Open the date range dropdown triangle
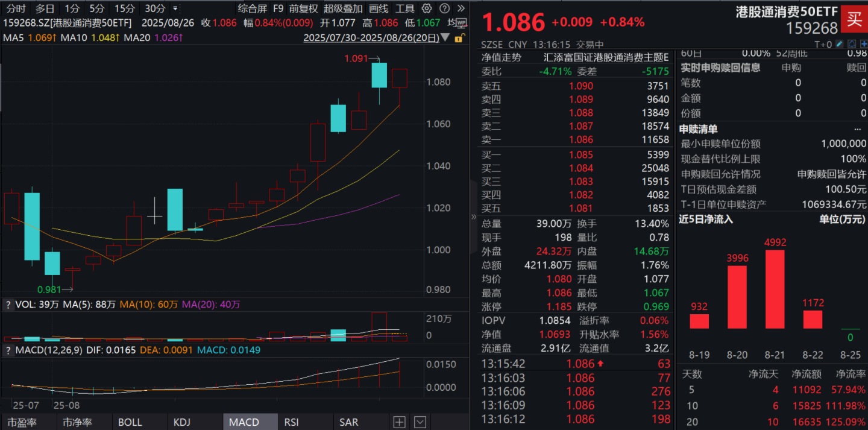Screen dimensions: 868x430 [x=445, y=37]
